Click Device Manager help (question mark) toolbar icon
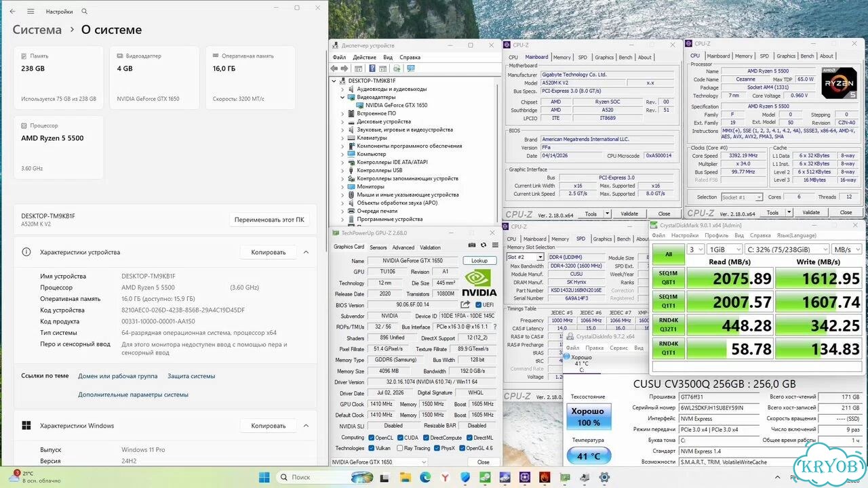This screenshot has width=868, height=488. pyautogui.click(x=372, y=68)
